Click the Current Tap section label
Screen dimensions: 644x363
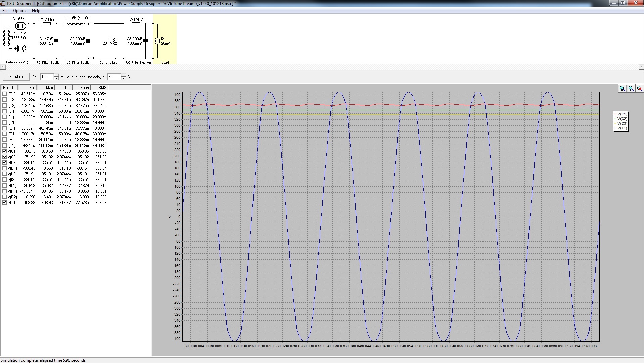108,62
